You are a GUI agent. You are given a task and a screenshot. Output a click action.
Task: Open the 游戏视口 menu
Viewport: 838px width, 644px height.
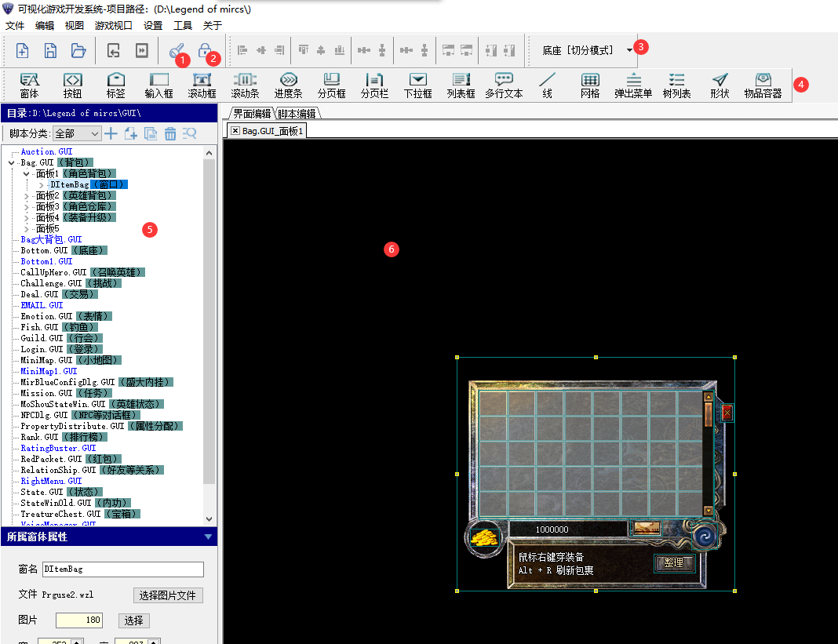pos(113,26)
